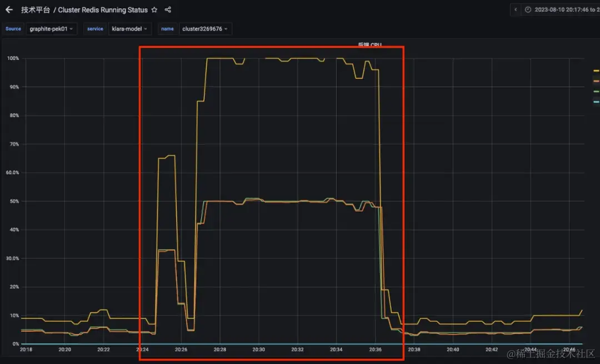The height and width of the screenshot is (364, 600).
Task: Click the 20% y-axis label
Action: (14, 287)
